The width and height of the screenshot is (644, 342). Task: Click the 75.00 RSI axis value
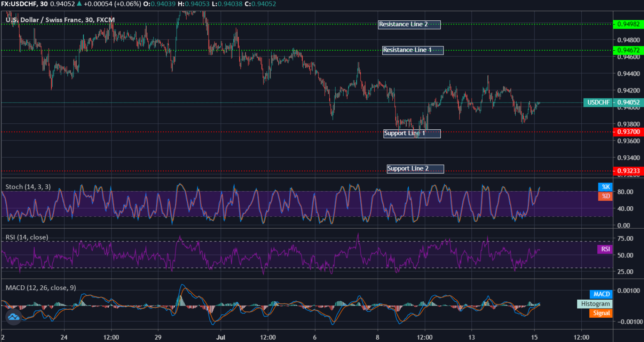pos(625,239)
